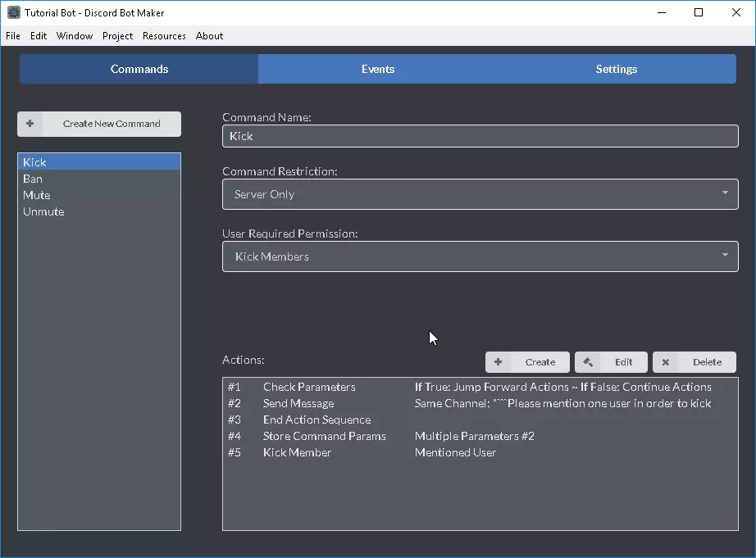The height and width of the screenshot is (558, 756).
Task: Open the File menu
Action: click(13, 36)
